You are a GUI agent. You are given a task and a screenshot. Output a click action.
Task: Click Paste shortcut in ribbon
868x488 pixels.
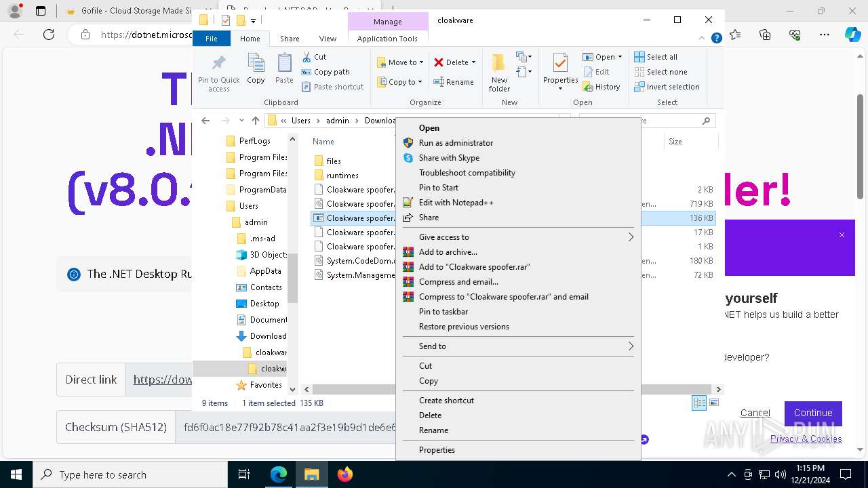point(332,87)
